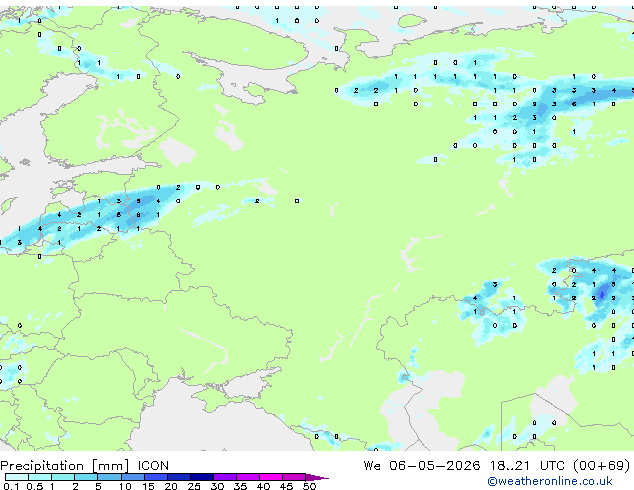Select the purple legend swatch between 30 and 35
Screen dimensions: 634x490
224,477
